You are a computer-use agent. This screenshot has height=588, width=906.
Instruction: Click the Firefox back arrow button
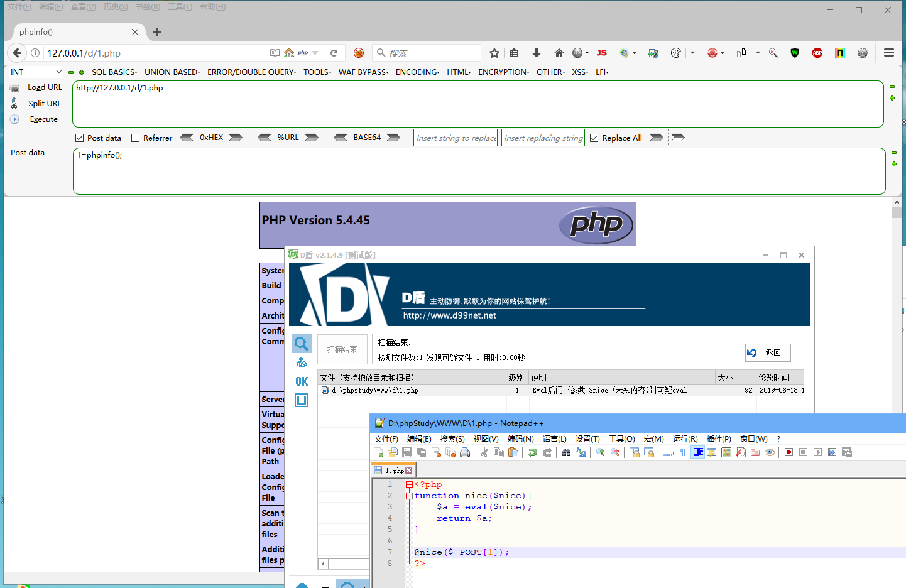coord(17,53)
